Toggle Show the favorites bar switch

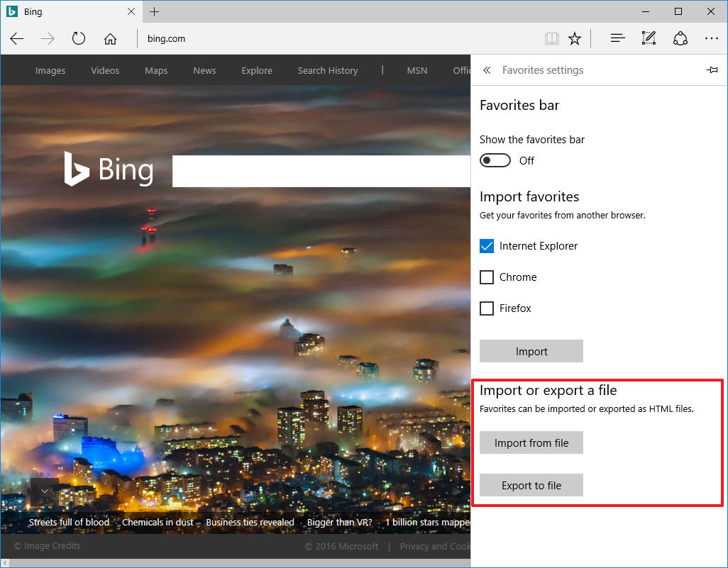tap(495, 160)
